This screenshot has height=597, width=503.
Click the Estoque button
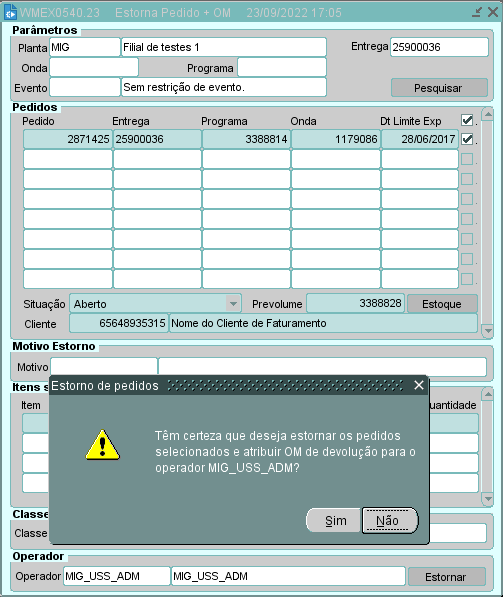coord(442,304)
